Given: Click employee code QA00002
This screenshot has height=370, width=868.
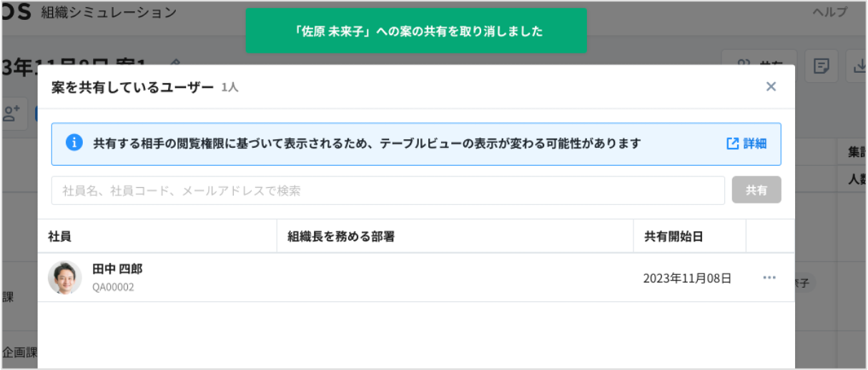Looking at the screenshot, I should click(113, 287).
